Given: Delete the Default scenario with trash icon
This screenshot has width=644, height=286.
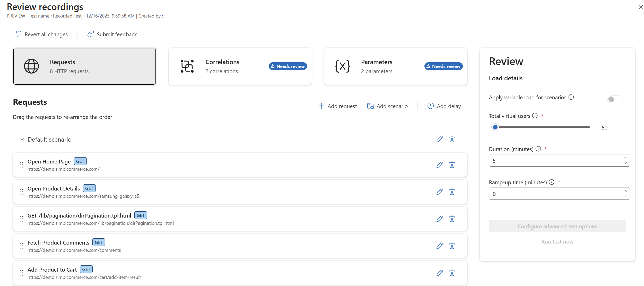Looking at the screenshot, I should tap(452, 139).
